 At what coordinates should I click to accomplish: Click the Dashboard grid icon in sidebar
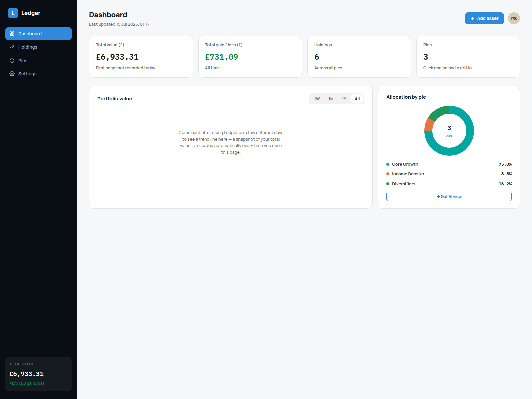click(x=12, y=34)
